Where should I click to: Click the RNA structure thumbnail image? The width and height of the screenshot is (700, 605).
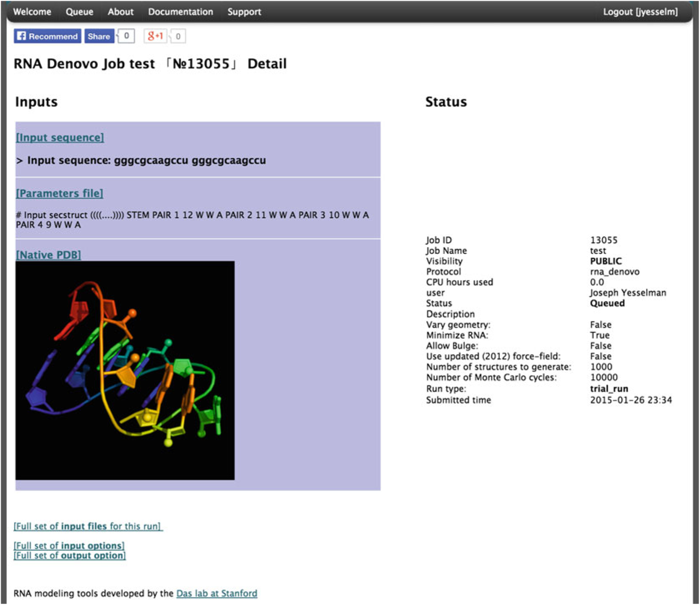pos(125,370)
